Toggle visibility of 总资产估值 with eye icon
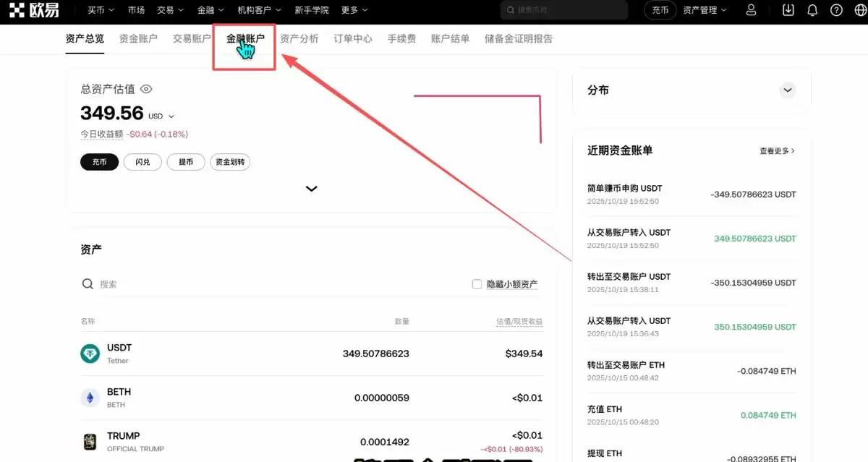 coord(146,88)
